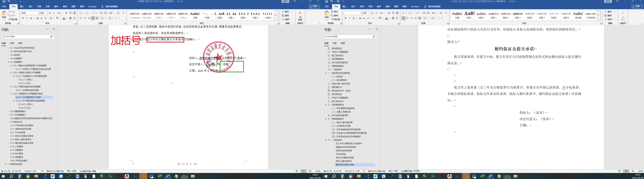Apply subscript in the left Word window
644x179 pixels.
point(42,18)
